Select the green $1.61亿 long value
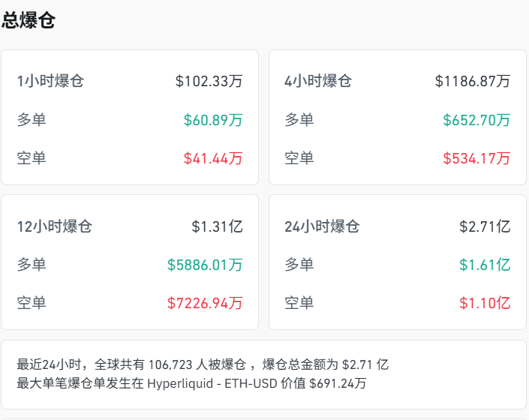This screenshot has width=529, height=420. pos(485,265)
